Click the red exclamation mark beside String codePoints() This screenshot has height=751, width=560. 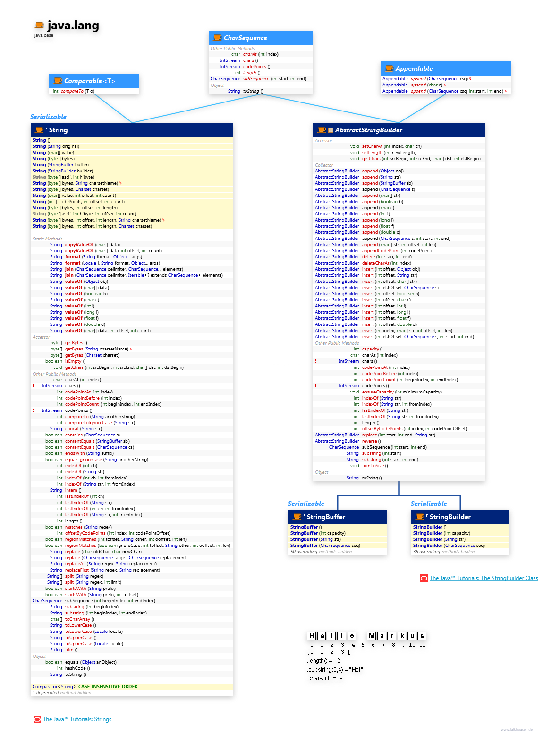pyautogui.click(x=34, y=410)
